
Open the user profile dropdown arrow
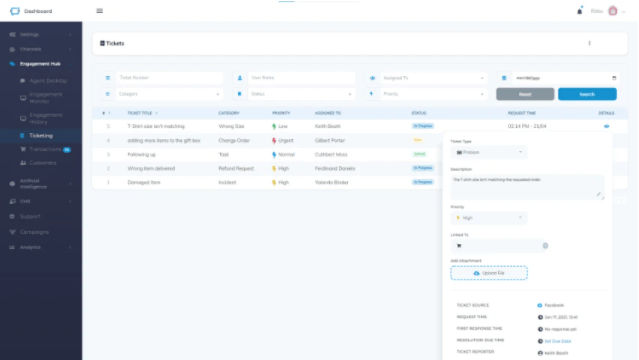tap(624, 11)
